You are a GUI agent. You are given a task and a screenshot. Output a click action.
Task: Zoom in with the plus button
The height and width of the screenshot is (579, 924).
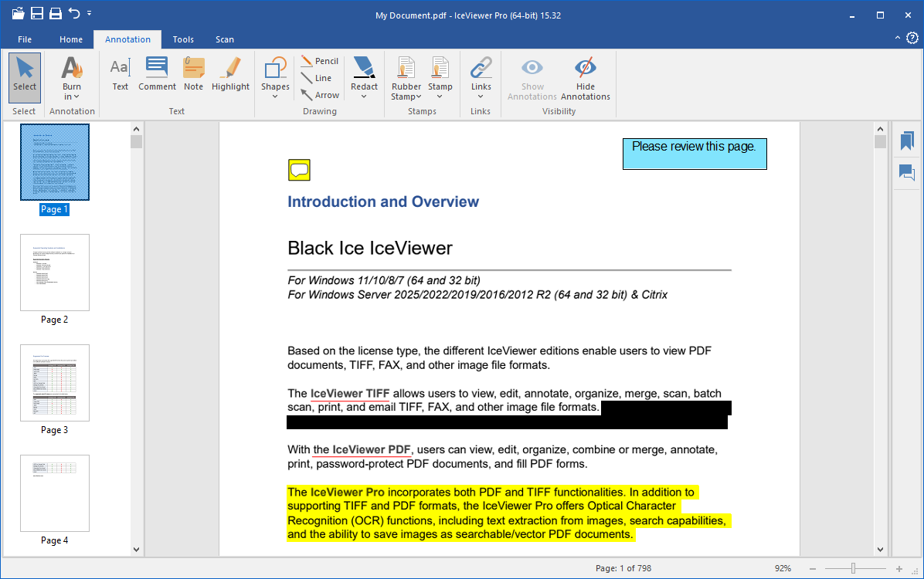(x=899, y=568)
